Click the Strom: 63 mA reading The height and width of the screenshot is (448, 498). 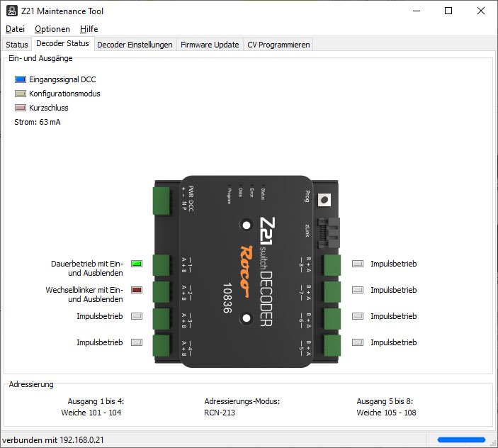(37, 122)
